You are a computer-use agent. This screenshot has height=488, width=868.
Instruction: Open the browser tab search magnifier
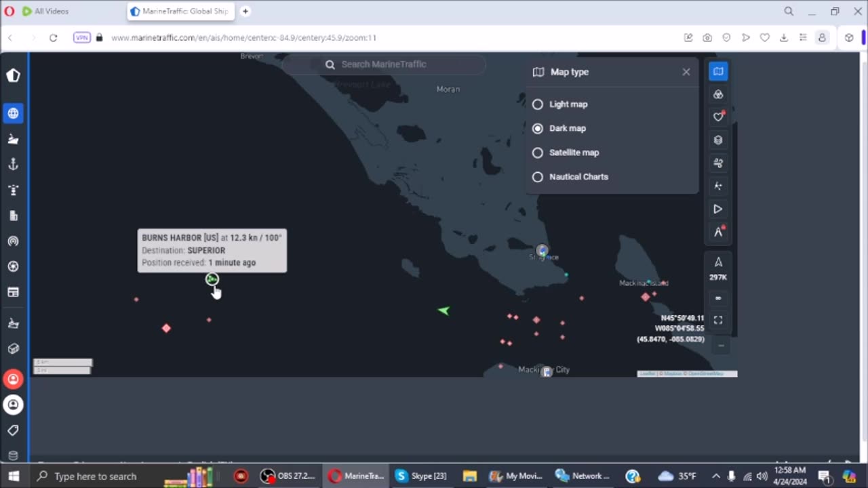[x=789, y=12]
